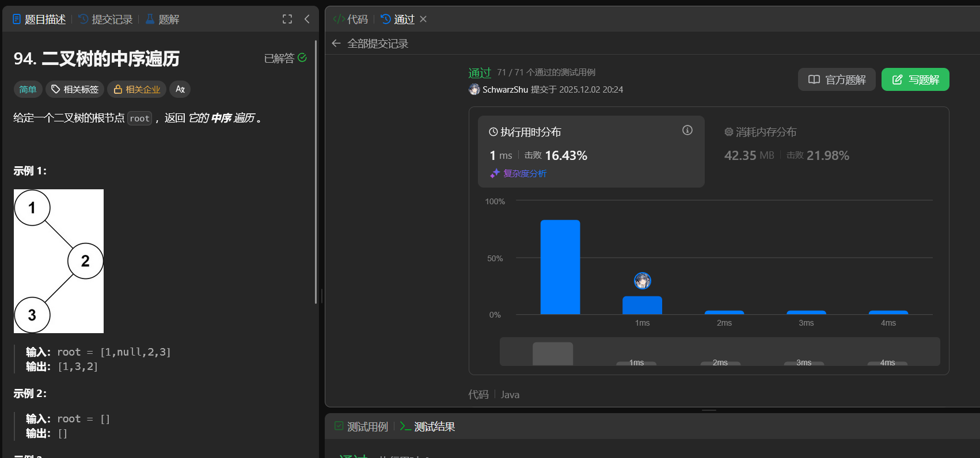Image resolution: width=980 pixels, height=458 pixels.
Task: Select the 执行用时分布 runtime card
Action: [x=591, y=151]
